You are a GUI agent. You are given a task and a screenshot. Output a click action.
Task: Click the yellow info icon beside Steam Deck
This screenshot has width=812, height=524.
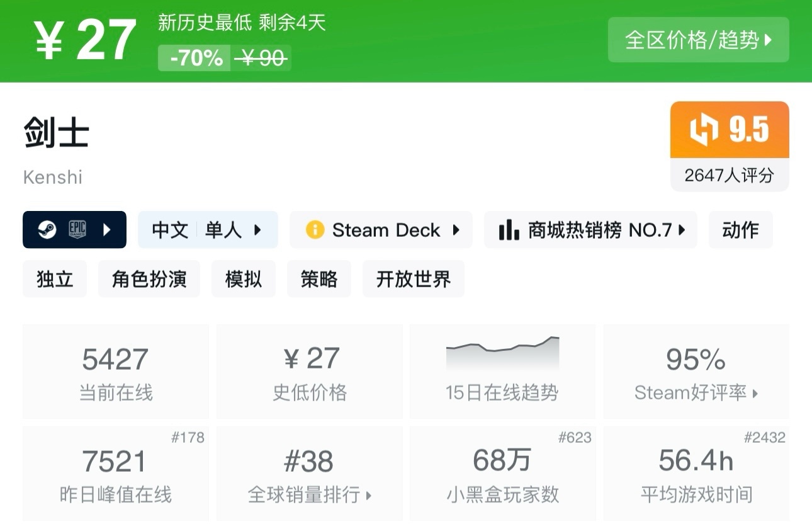314,230
